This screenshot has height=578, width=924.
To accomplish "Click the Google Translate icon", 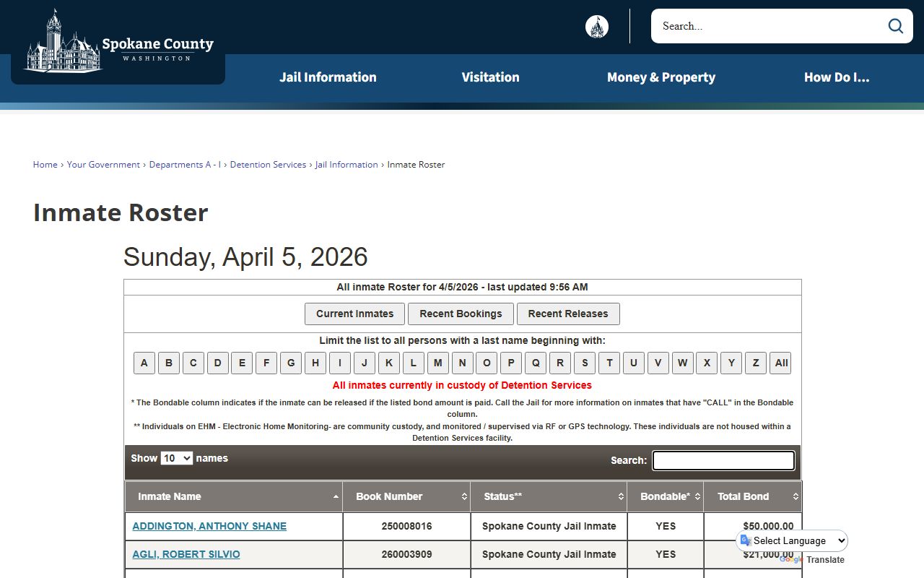I will [746, 540].
